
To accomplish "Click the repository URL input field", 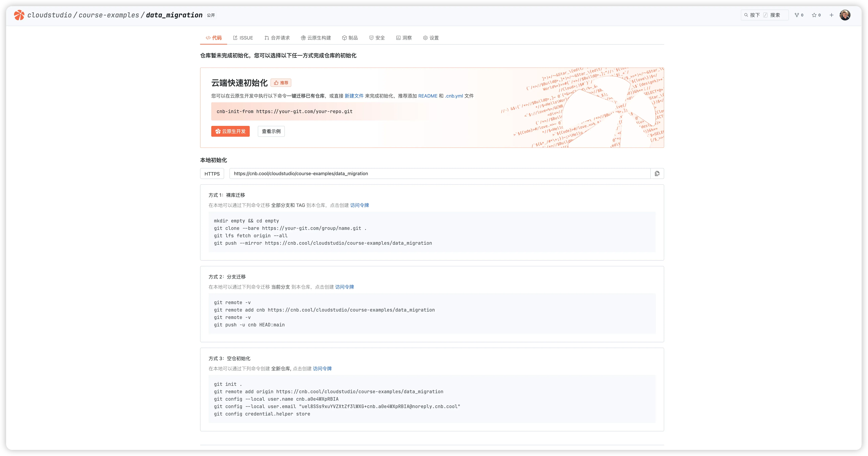I will (x=438, y=174).
